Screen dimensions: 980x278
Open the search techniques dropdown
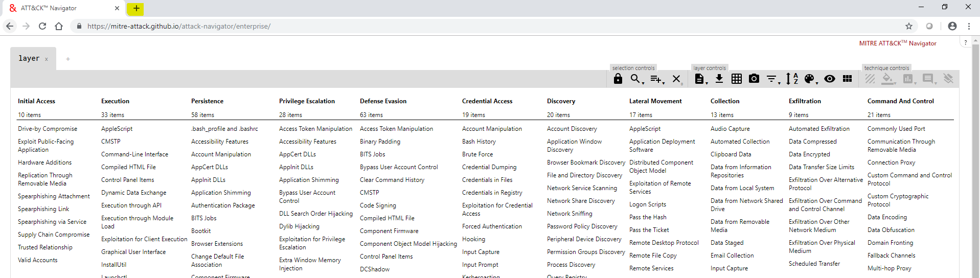click(636, 79)
